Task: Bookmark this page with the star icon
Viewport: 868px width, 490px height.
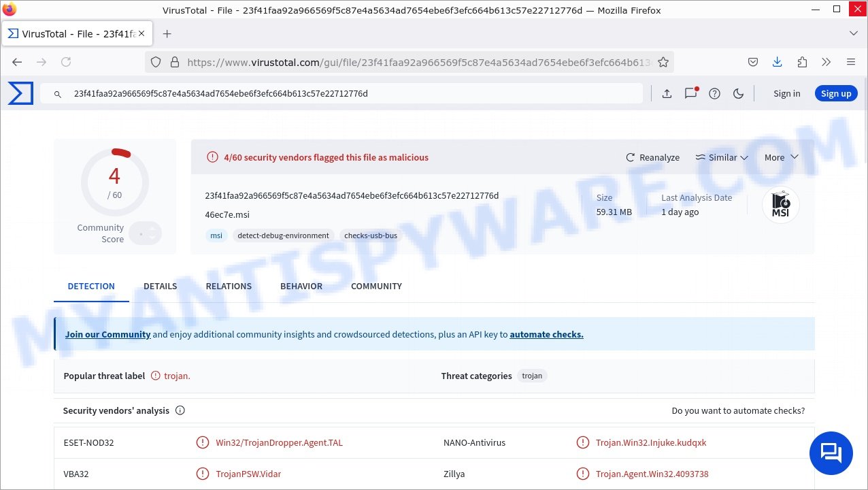Action: click(x=663, y=62)
